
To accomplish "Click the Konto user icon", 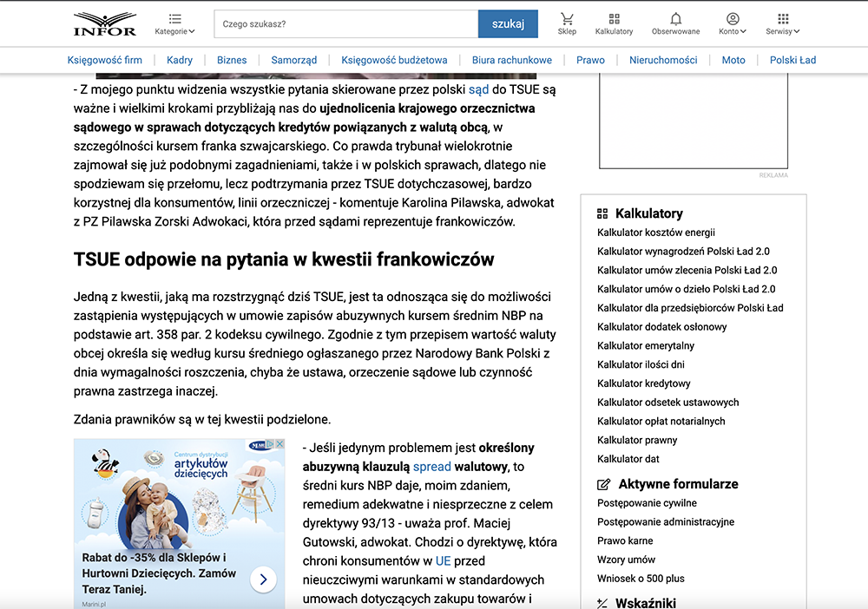I will point(733,19).
